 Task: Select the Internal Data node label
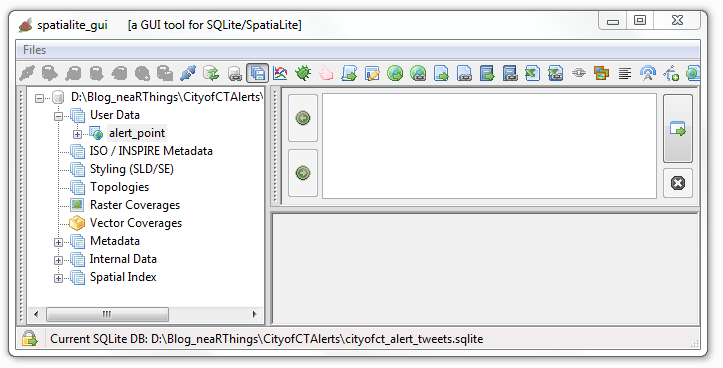[123, 259]
